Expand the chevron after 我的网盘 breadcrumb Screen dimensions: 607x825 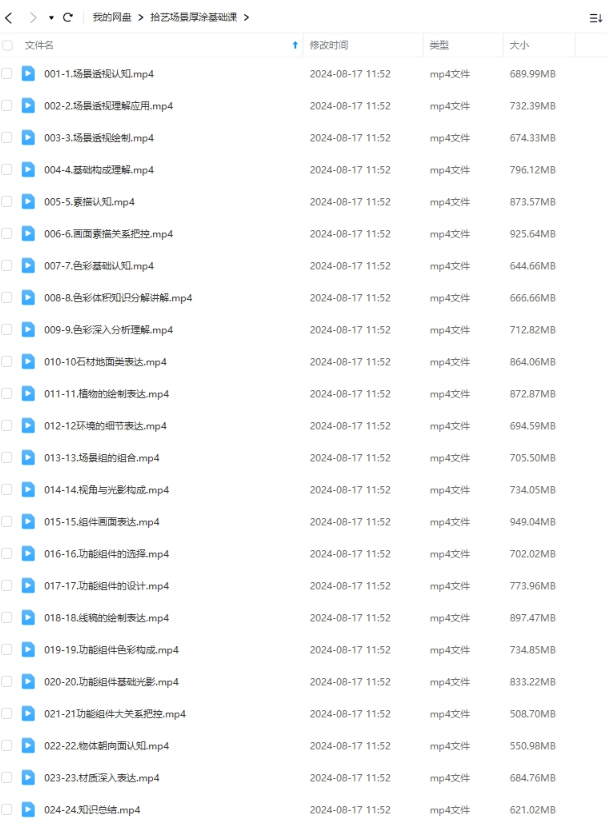[x=140, y=18]
